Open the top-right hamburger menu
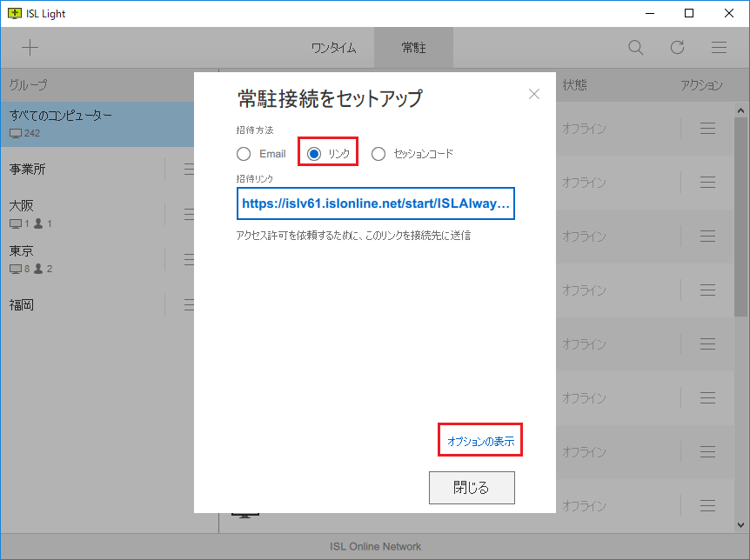 point(719,47)
